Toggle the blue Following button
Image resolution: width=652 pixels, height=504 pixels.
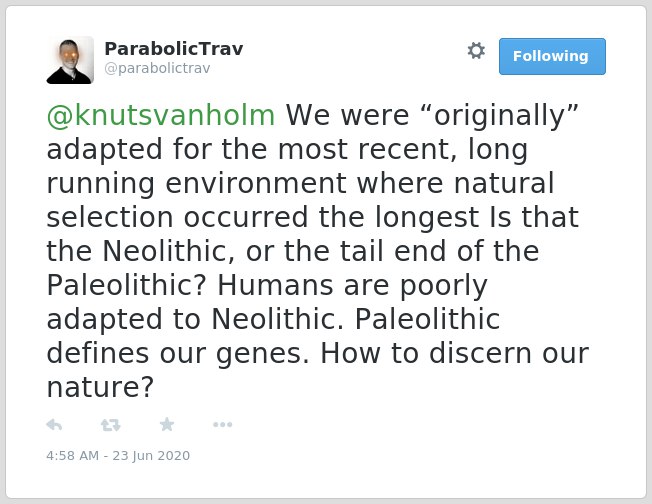pos(552,57)
